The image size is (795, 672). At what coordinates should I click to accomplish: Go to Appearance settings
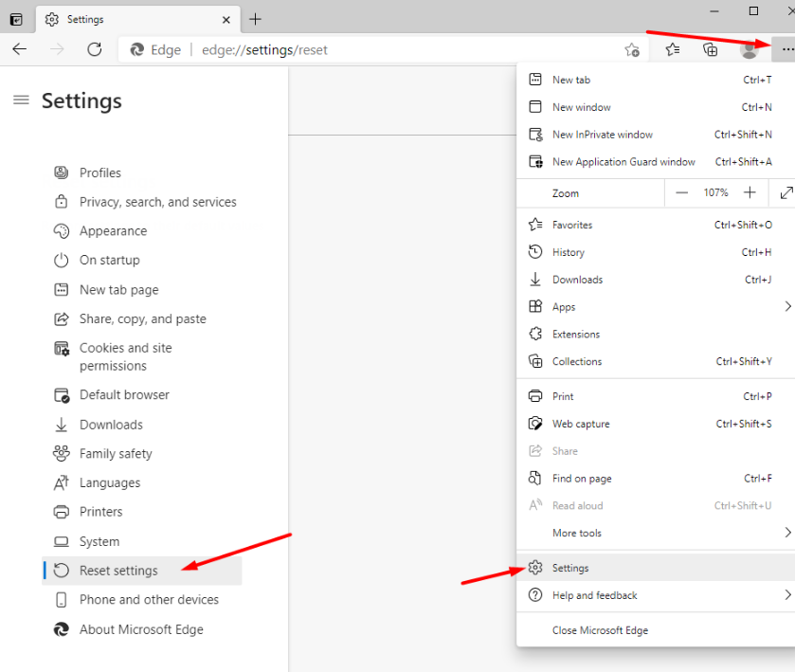tap(142, 230)
